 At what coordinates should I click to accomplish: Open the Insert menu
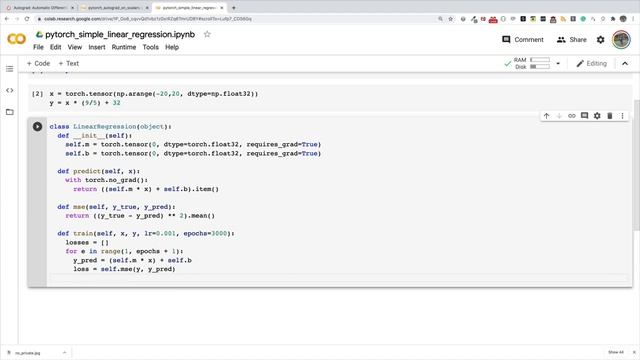click(x=97, y=47)
